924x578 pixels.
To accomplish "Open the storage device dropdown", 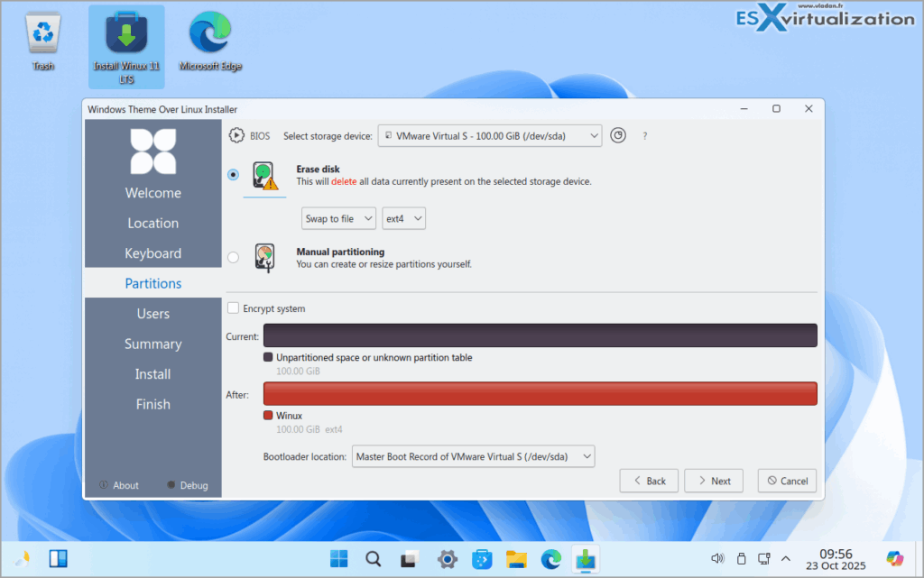I will [x=490, y=135].
